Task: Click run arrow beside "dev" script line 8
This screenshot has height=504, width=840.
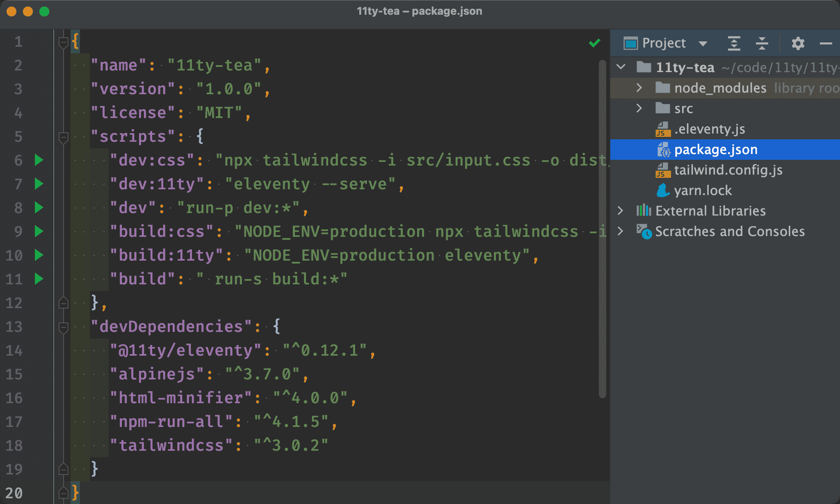Action: (39, 207)
